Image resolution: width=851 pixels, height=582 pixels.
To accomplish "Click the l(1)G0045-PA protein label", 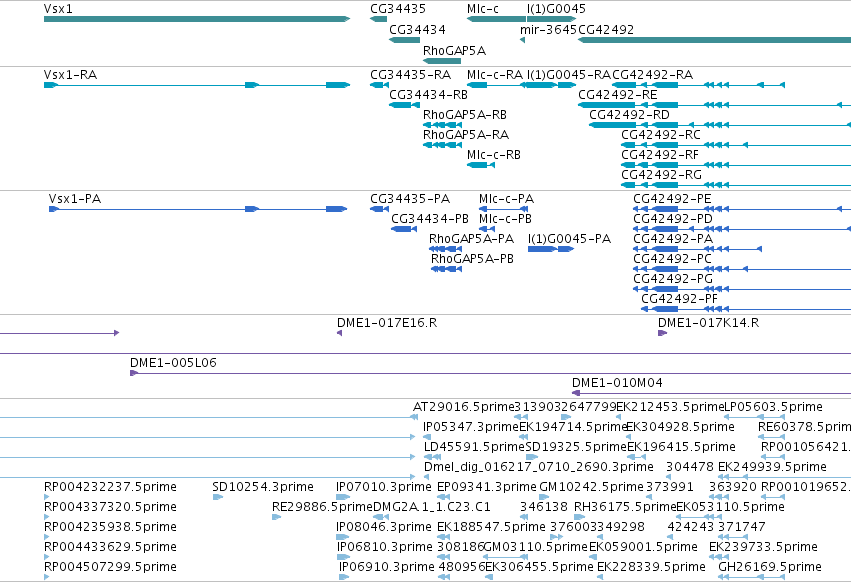I will tap(569, 239).
